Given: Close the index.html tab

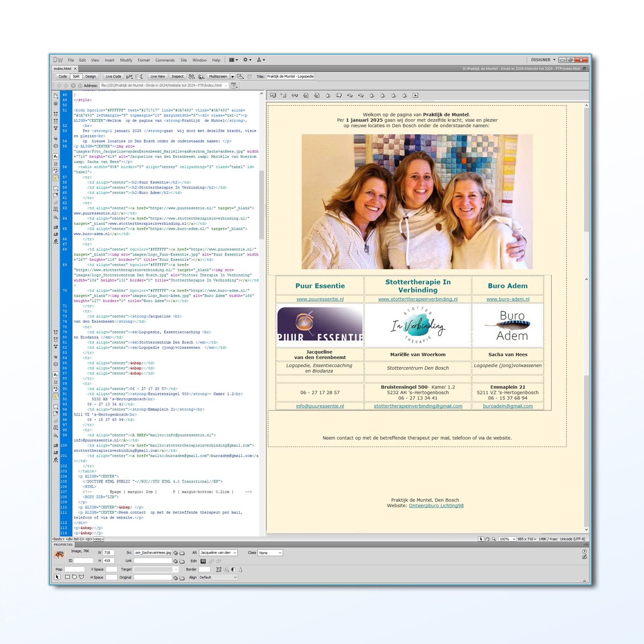Looking at the screenshot, I should click(x=76, y=69).
